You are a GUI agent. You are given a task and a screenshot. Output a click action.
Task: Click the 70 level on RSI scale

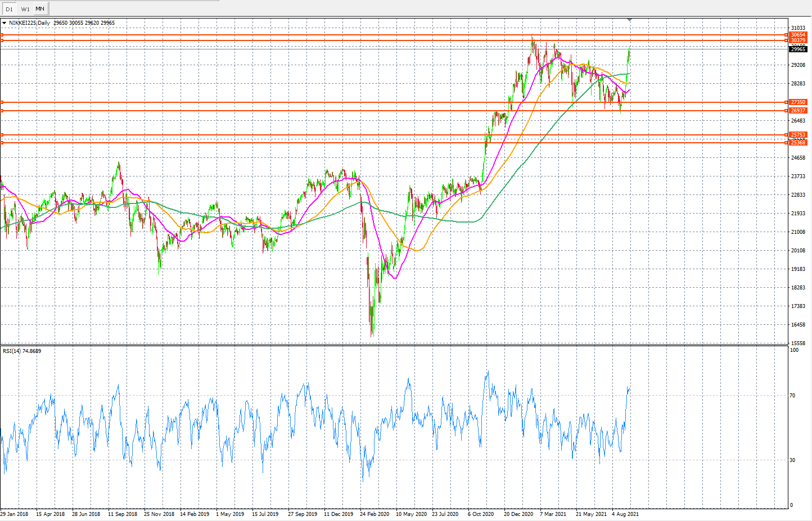(x=793, y=396)
